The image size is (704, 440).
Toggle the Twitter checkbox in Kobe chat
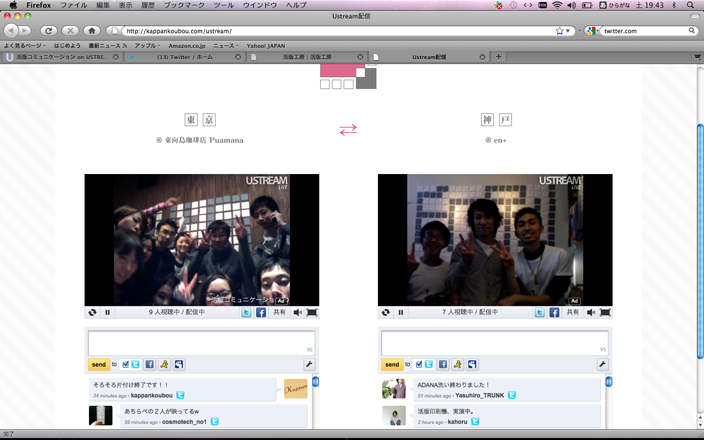click(x=418, y=365)
